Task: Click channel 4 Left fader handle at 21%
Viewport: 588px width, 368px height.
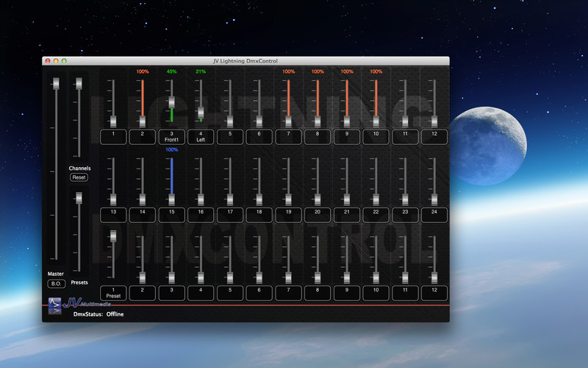Action: pyautogui.click(x=201, y=113)
